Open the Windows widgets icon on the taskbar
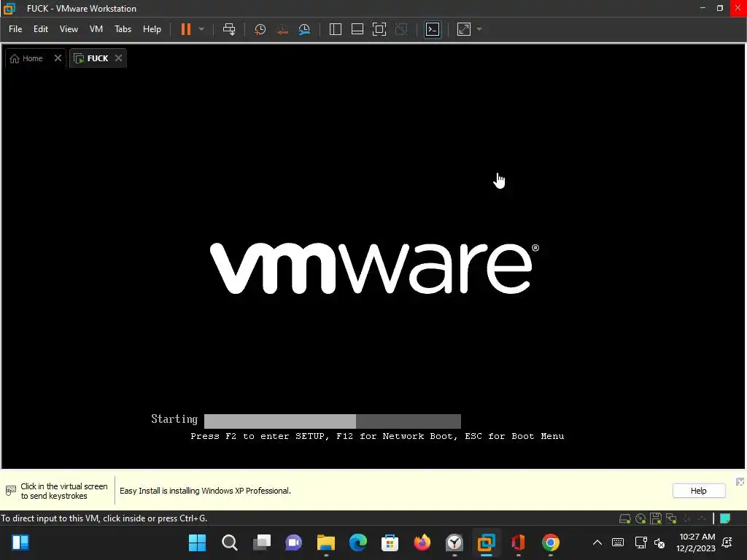 click(x=20, y=542)
